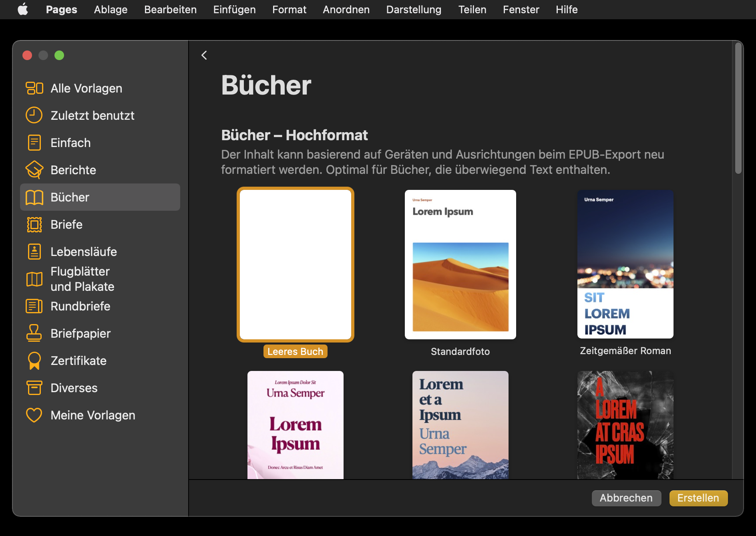Screen dimensions: 756x536
Task: Open the Einfügen menu
Action: pos(234,9)
